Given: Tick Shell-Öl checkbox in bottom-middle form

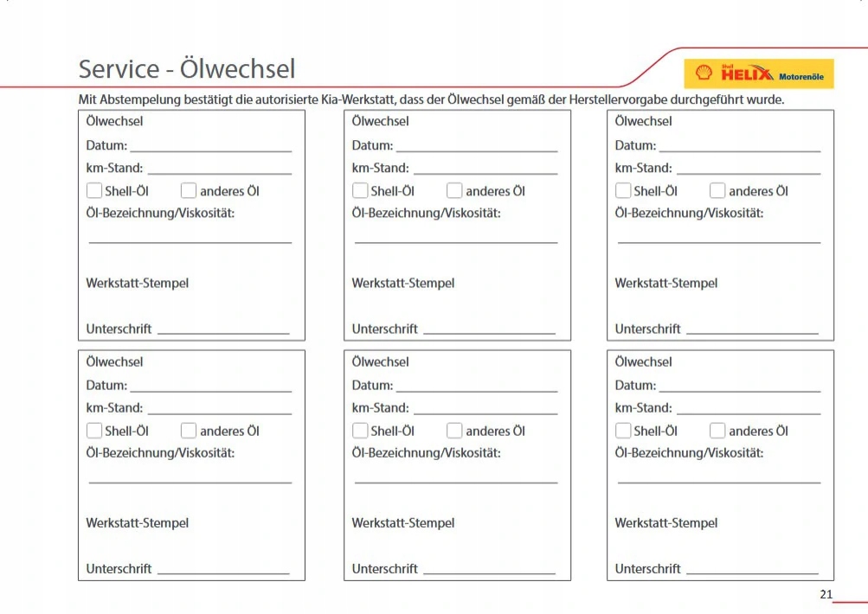Looking at the screenshot, I should (360, 431).
